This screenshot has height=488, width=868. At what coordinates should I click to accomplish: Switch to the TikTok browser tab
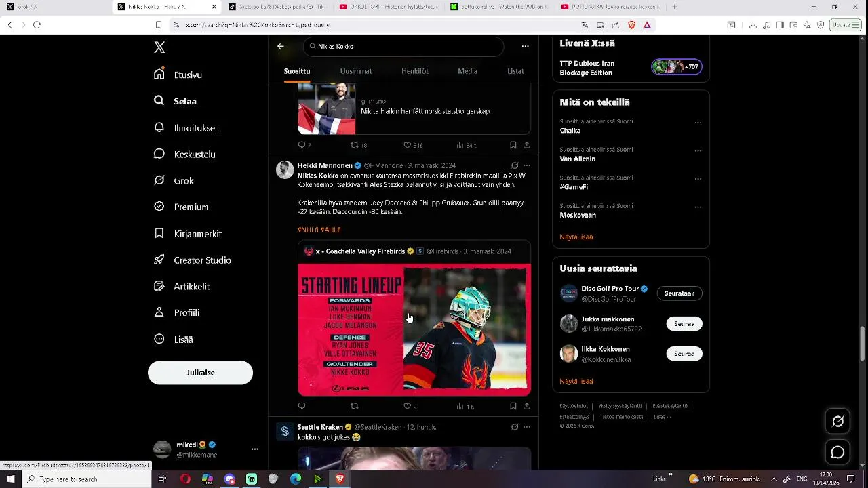(277, 7)
